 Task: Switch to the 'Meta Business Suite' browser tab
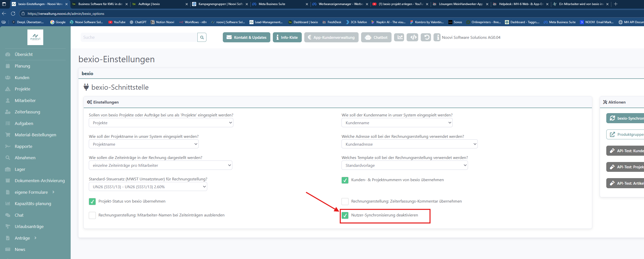[280, 4]
